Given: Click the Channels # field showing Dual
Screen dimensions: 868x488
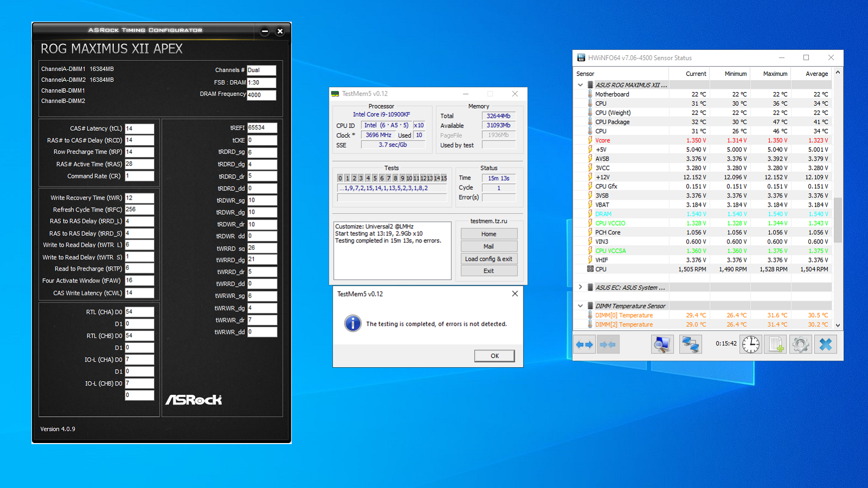Looking at the screenshot, I should [261, 70].
